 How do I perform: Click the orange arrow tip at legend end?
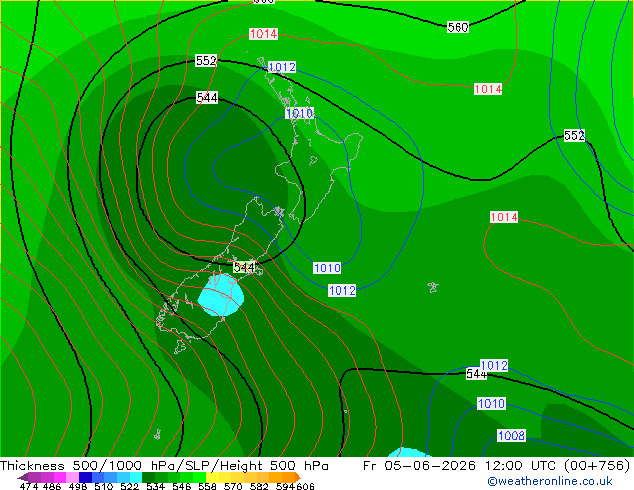pos(298,477)
